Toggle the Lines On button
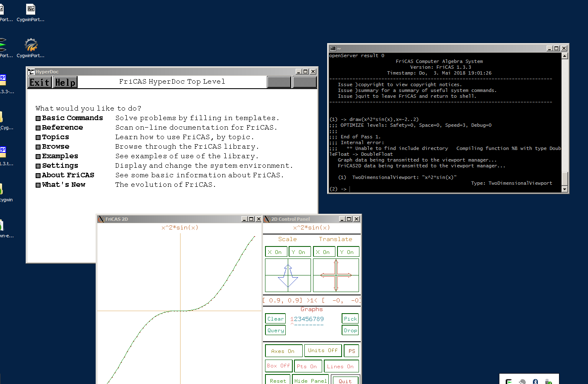Image resolution: width=588 pixels, height=384 pixels. (x=341, y=366)
